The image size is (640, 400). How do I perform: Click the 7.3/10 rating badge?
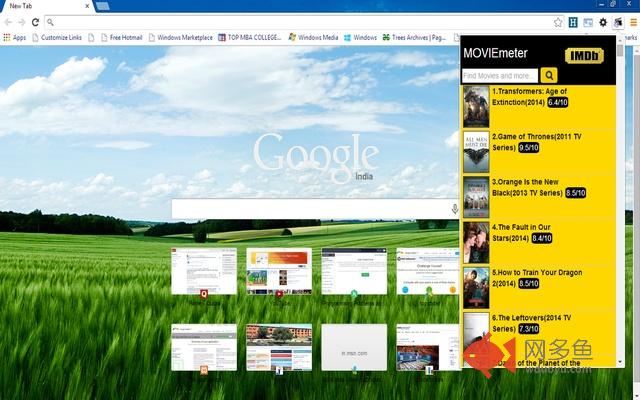[529, 329]
